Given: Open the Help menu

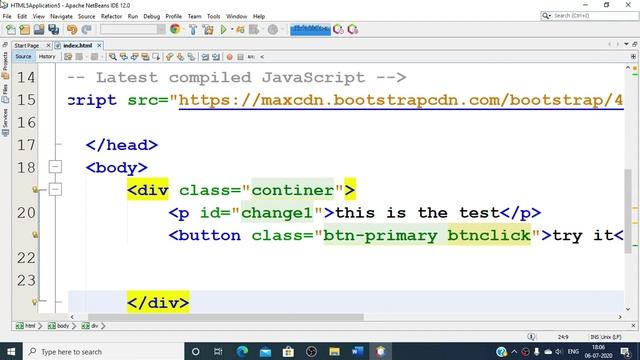Looking at the screenshot, I should point(259,16).
